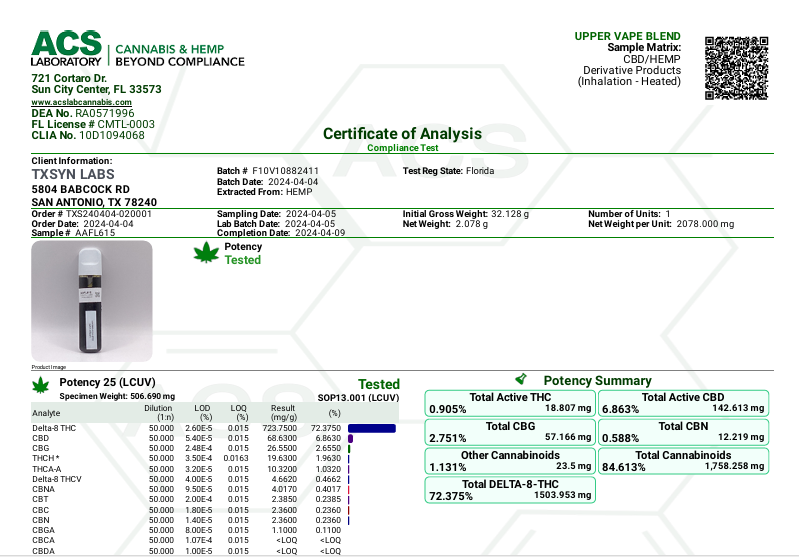Screen dimensions: 799x557
Task: Click CLIA No. 10D1094068
Action: (88, 136)
